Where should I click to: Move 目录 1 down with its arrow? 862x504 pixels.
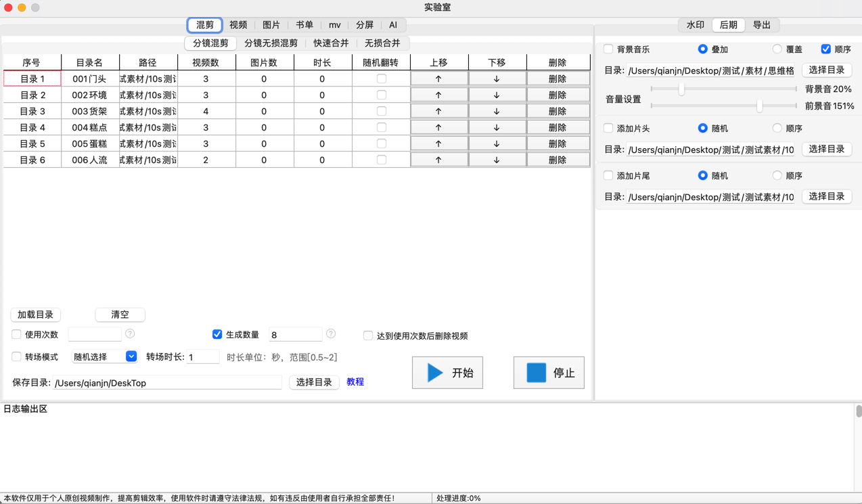(x=497, y=79)
